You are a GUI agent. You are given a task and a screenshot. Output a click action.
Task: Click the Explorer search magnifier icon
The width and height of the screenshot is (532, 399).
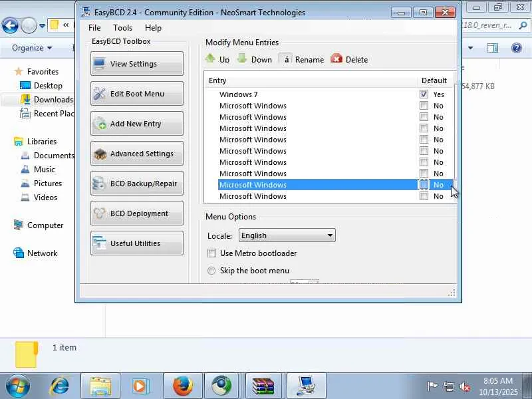point(523,25)
